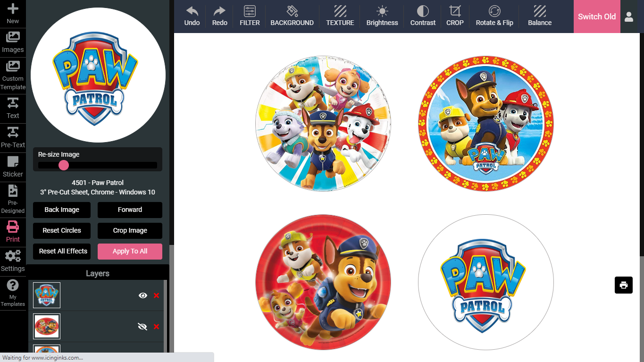Adjust image Brightness
Viewport: 644px width, 362px height.
(x=382, y=16)
